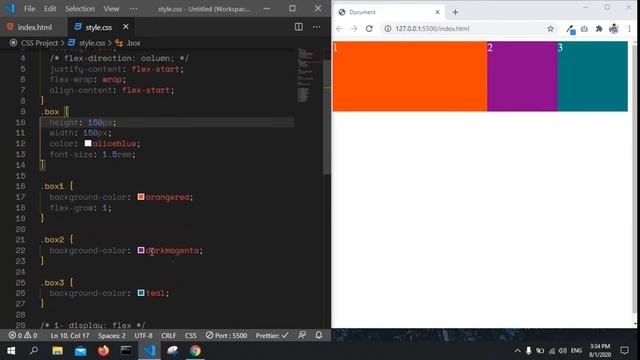
Task: Click the Port : 5500 Live Server item
Action: pos(227,336)
